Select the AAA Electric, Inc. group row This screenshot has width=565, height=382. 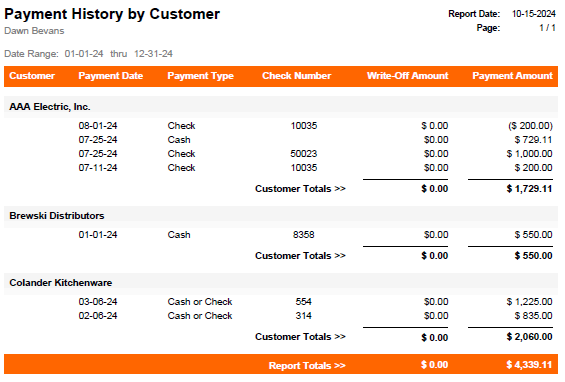pyautogui.click(x=281, y=107)
